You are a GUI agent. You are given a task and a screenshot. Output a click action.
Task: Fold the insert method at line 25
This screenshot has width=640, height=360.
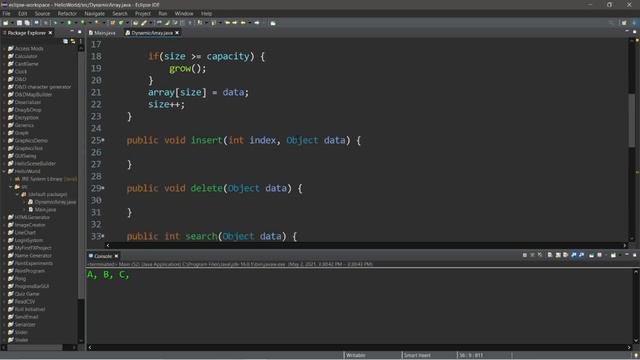(103, 140)
